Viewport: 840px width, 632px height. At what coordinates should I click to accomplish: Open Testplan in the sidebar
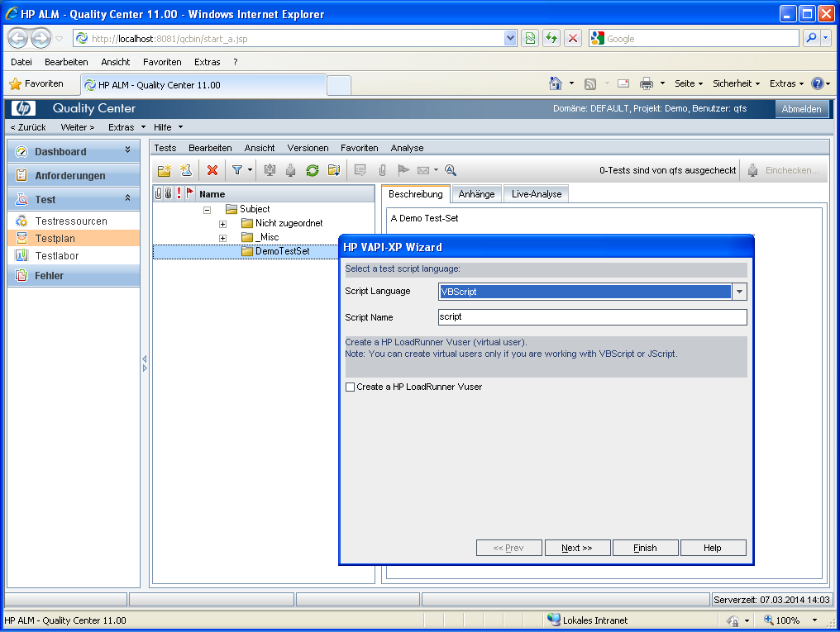point(74,238)
